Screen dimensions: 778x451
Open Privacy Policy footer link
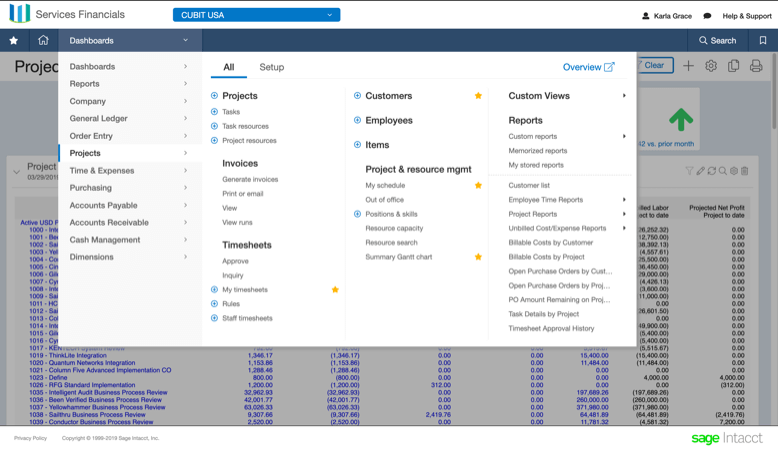30,438
